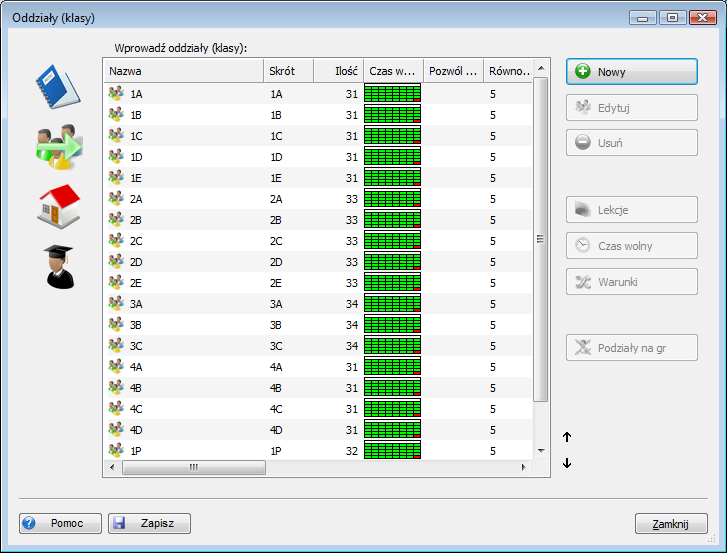
Task: Open the graduate teacher icon
Action: click(x=59, y=267)
